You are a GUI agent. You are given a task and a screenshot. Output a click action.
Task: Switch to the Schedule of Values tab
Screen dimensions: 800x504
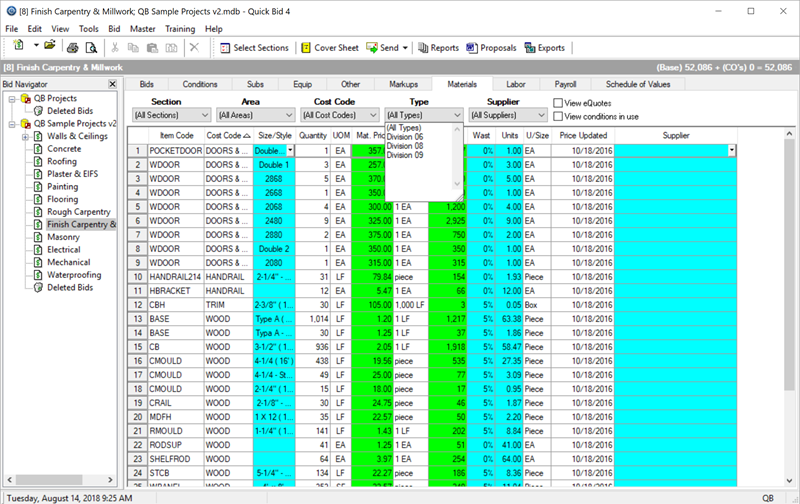tap(638, 84)
